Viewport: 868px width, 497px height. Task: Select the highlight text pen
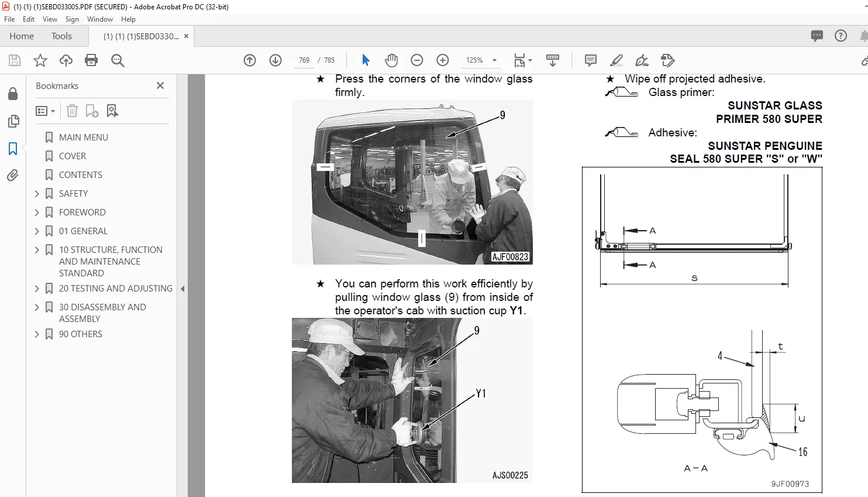click(x=616, y=60)
